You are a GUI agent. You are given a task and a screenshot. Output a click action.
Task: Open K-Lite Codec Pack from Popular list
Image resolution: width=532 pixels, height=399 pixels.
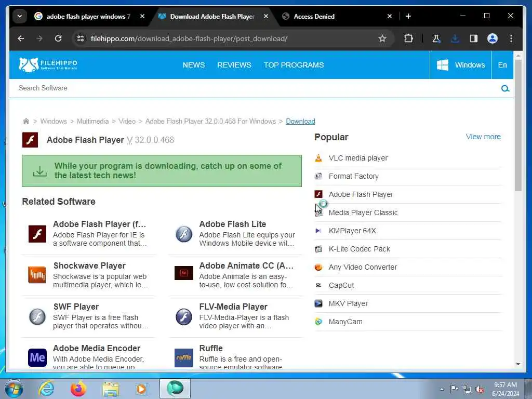(x=360, y=249)
